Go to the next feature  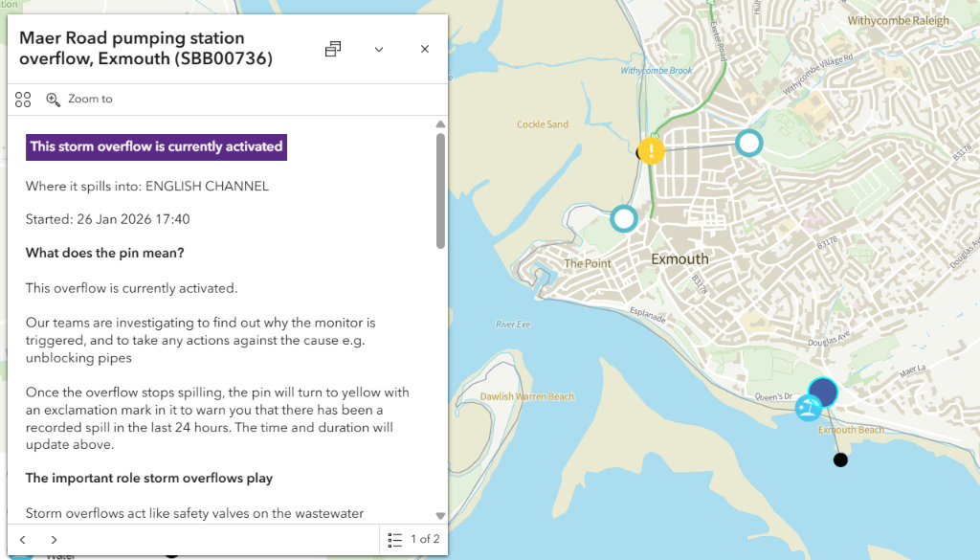click(54, 540)
